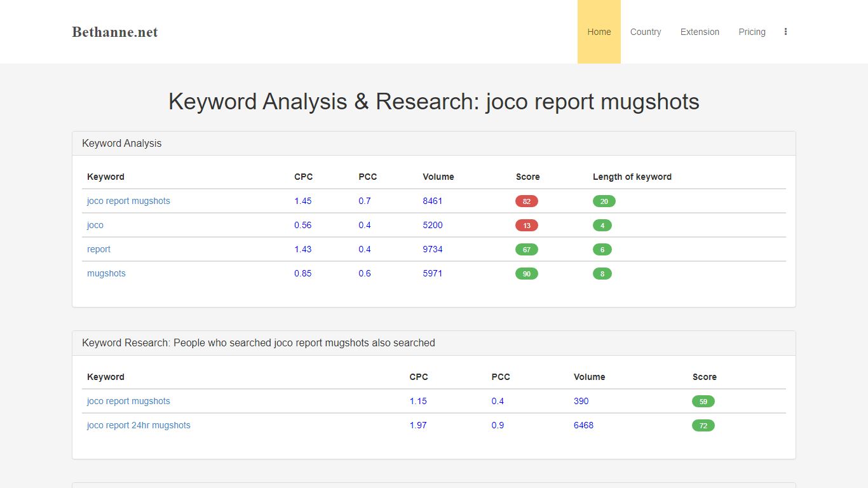Click the red score badge 13
868x488 pixels.
point(527,226)
